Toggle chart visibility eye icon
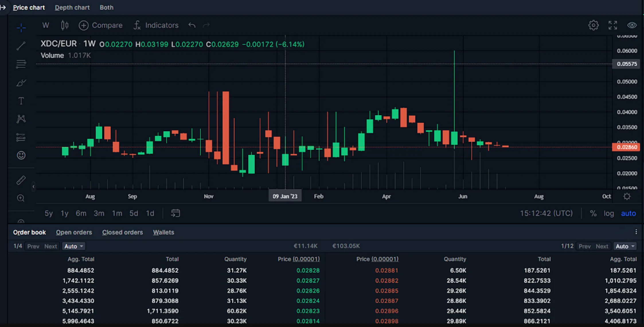Screen dimensions: 644x327 pyautogui.click(x=632, y=25)
